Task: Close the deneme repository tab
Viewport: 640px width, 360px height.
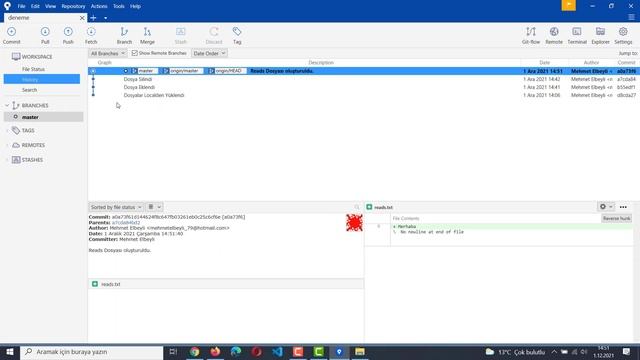Action: click(x=82, y=18)
